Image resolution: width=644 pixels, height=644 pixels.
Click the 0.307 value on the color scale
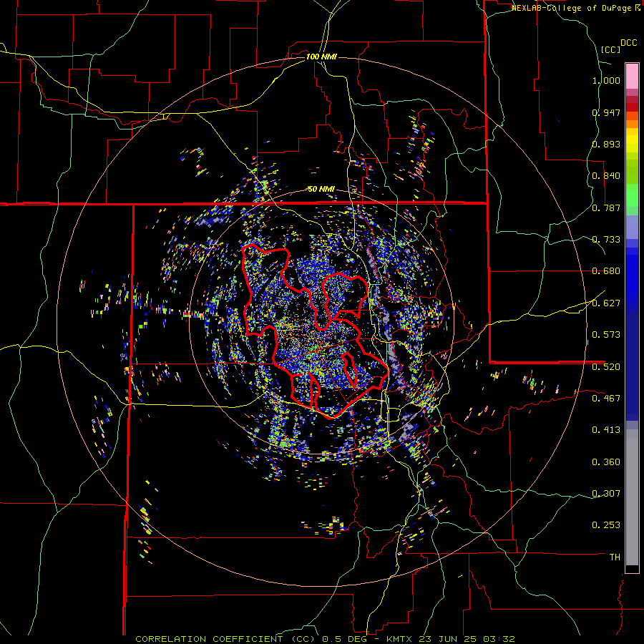(x=606, y=494)
